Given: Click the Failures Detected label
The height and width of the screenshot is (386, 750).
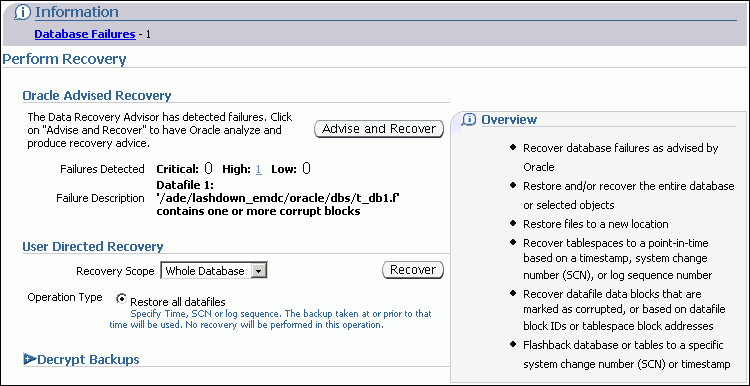Looking at the screenshot, I should point(102,169).
